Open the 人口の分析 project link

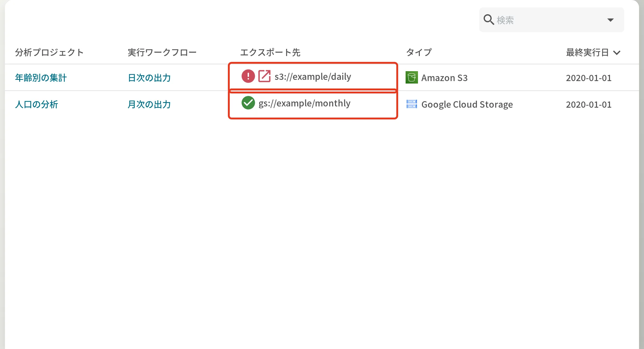tap(37, 104)
